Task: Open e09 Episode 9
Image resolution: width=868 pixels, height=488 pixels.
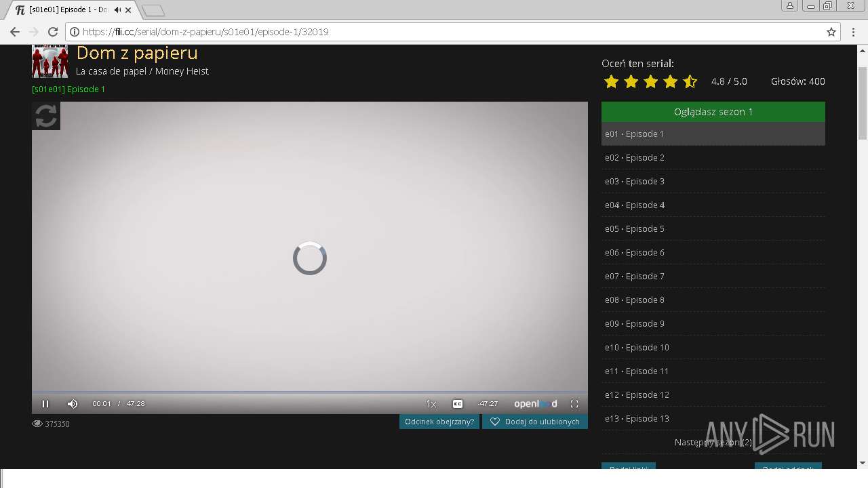Action: 713,324
